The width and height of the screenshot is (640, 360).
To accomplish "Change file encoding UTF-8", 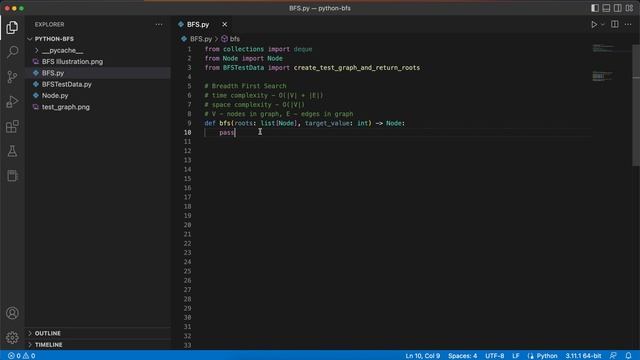I will [494, 356].
